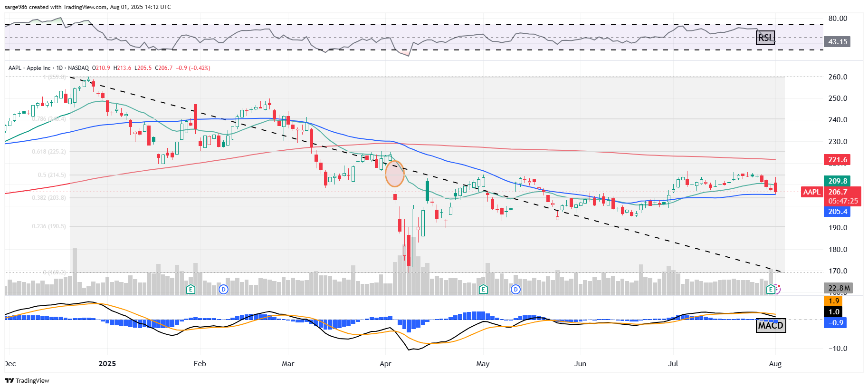Click the purple lightning event icon near August
The width and height of the screenshot is (868, 389).
776,289
